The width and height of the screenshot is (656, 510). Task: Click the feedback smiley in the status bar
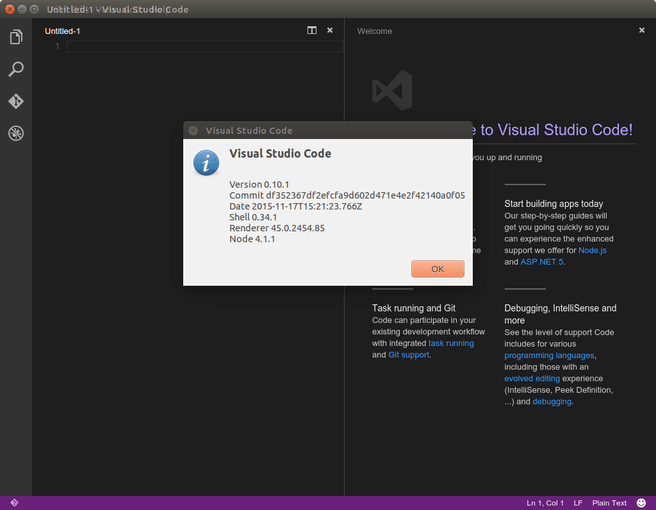click(x=641, y=503)
